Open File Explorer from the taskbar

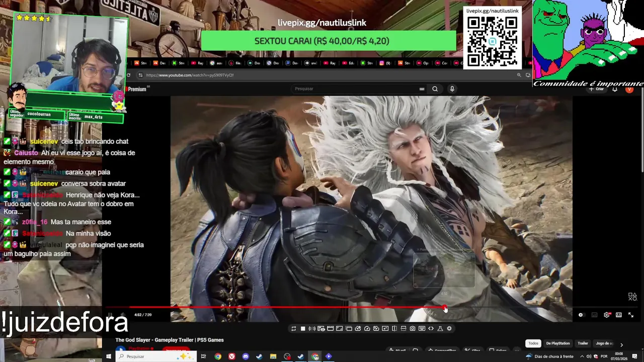(x=273, y=356)
